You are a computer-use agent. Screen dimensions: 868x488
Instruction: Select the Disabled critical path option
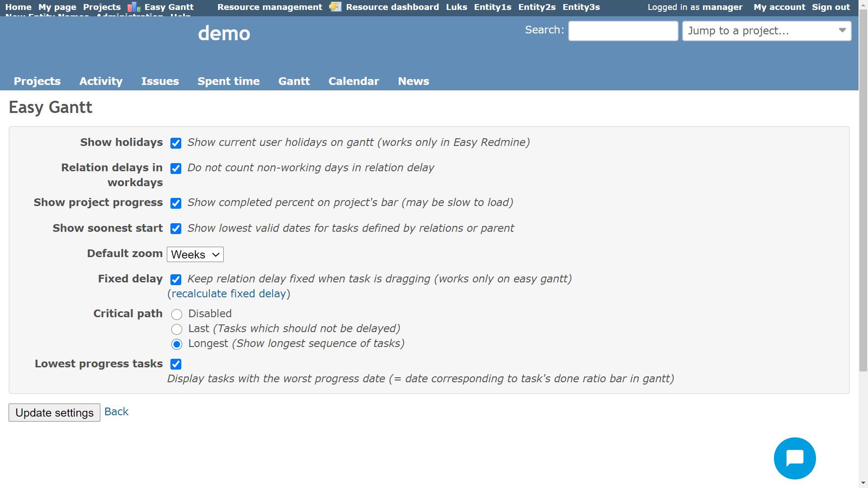(177, 314)
